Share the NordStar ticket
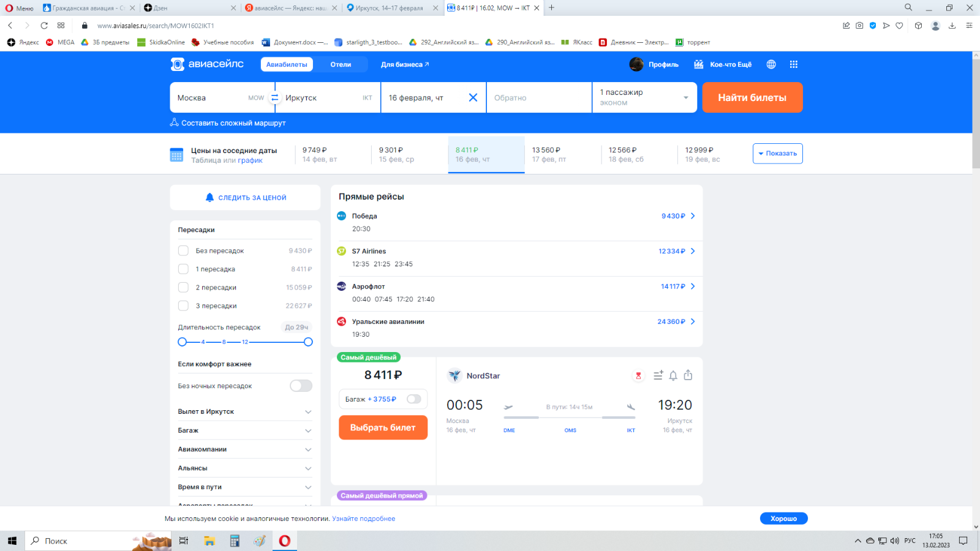 tap(688, 375)
